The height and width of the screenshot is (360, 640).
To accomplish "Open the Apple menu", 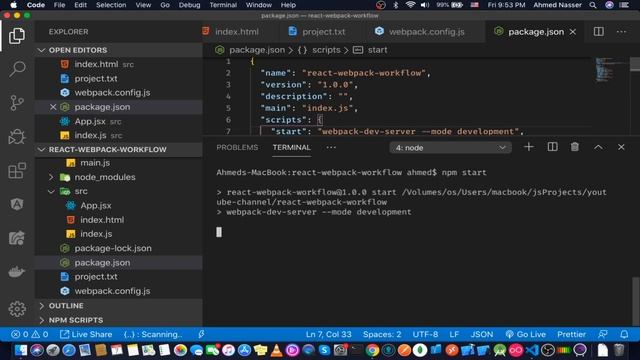I will pyautogui.click(x=13, y=5).
